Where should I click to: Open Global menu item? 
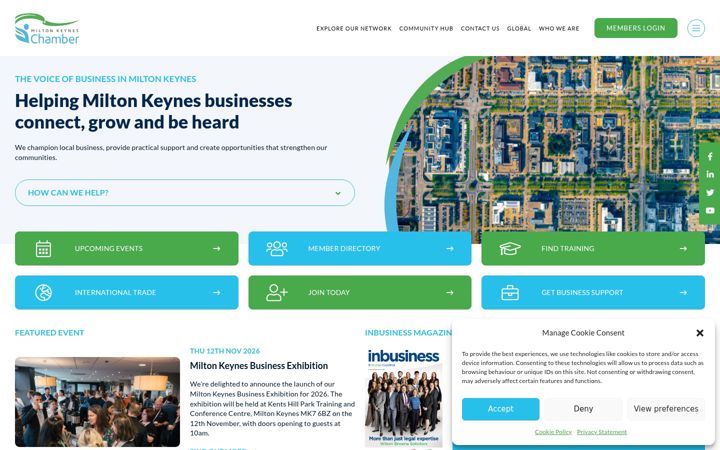[x=519, y=28]
